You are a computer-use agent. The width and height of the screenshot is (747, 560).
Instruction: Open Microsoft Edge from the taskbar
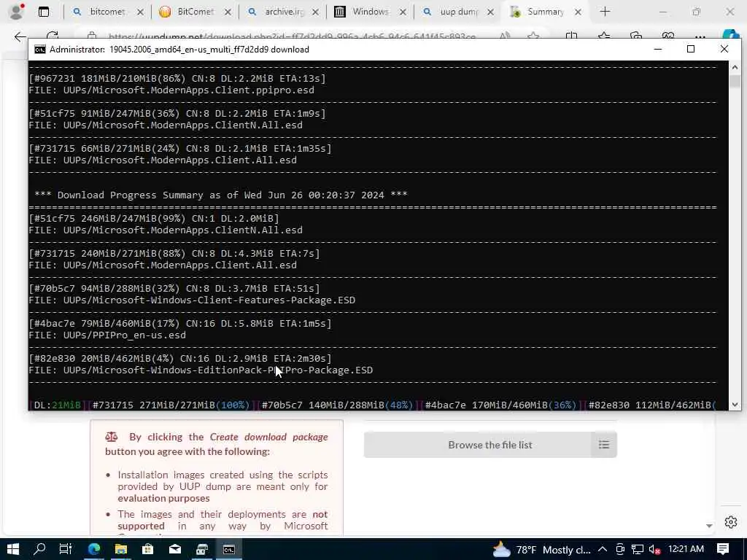(94, 550)
